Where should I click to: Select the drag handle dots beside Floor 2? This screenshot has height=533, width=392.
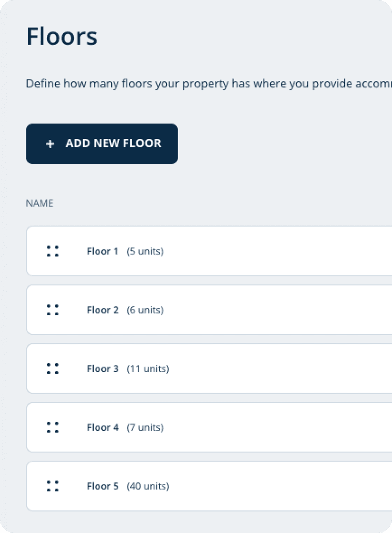click(53, 310)
